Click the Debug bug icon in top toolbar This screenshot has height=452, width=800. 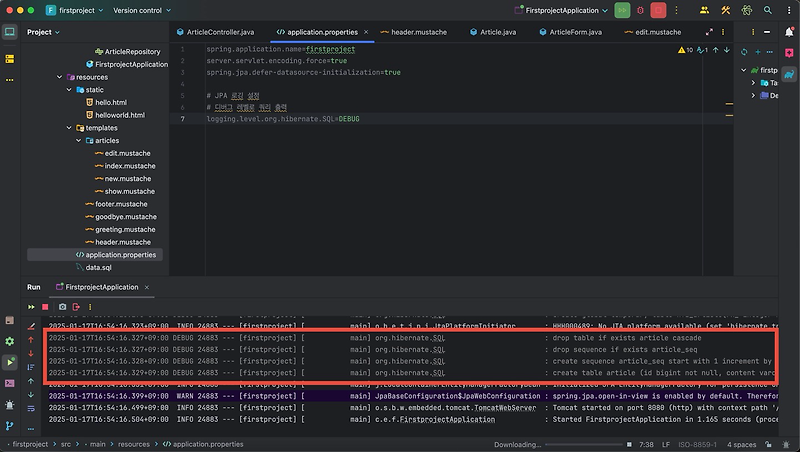tap(640, 10)
